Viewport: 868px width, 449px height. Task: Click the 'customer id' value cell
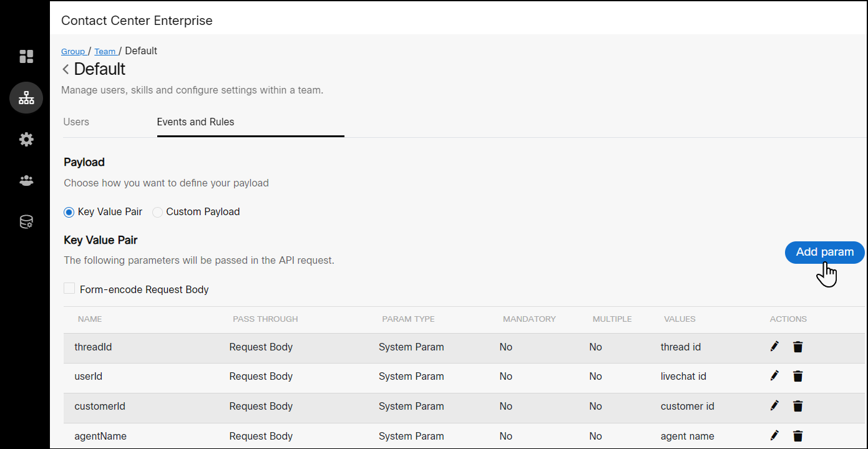[x=687, y=406]
